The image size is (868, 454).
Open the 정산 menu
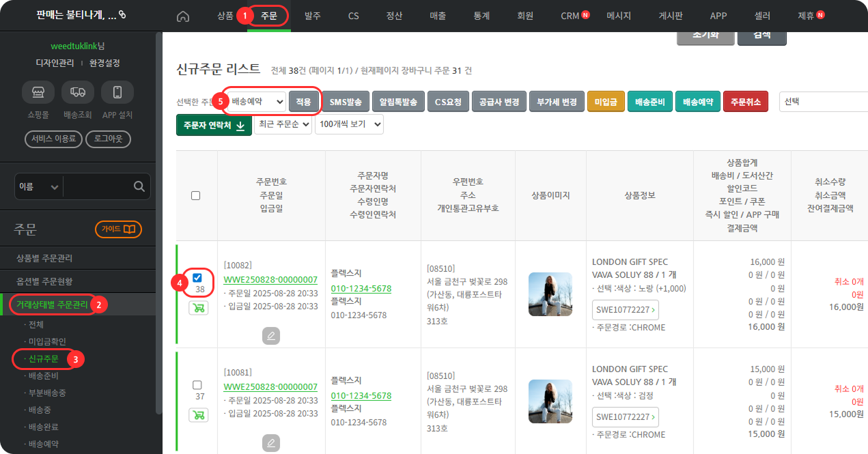point(394,16)
